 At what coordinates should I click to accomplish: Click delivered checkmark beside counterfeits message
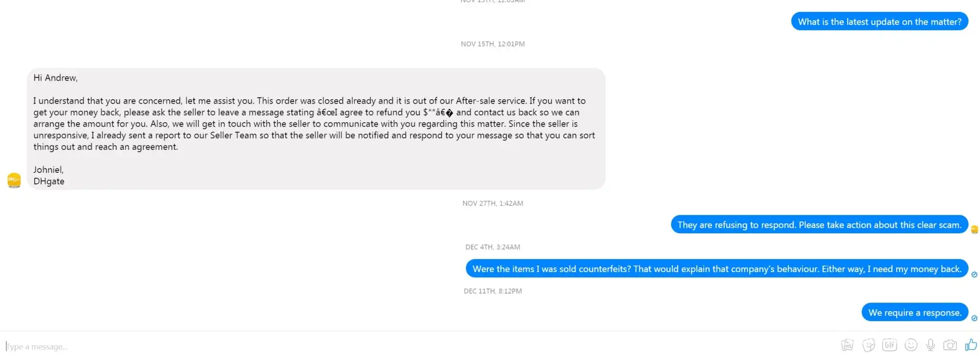pyautogui.click(x=975, y=274)
